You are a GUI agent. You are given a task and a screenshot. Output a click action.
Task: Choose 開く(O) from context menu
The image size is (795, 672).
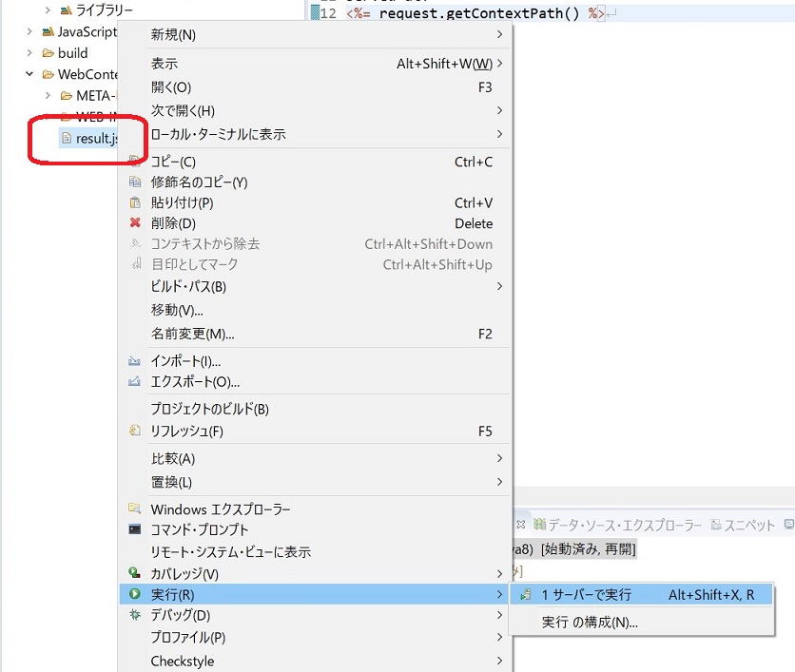[316, 87]
